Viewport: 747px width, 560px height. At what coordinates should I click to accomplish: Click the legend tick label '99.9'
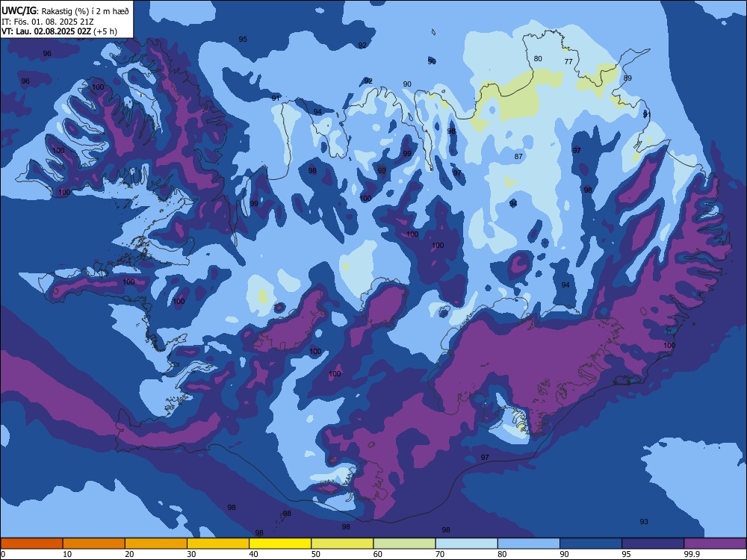[691, 554]
